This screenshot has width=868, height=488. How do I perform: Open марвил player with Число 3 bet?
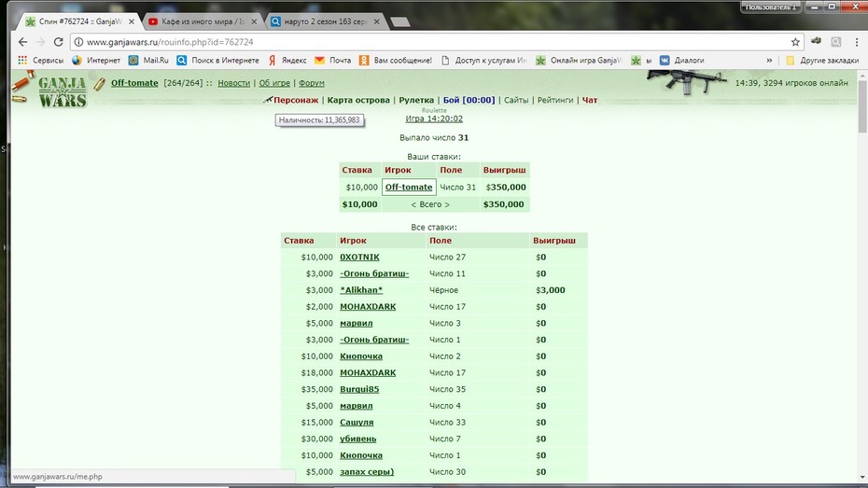(356, 323)
